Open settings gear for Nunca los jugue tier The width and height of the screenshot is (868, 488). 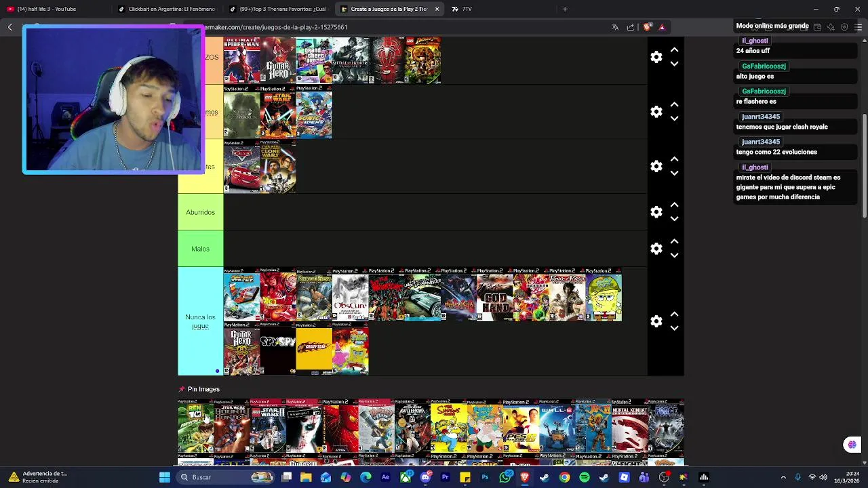(656, 321)
